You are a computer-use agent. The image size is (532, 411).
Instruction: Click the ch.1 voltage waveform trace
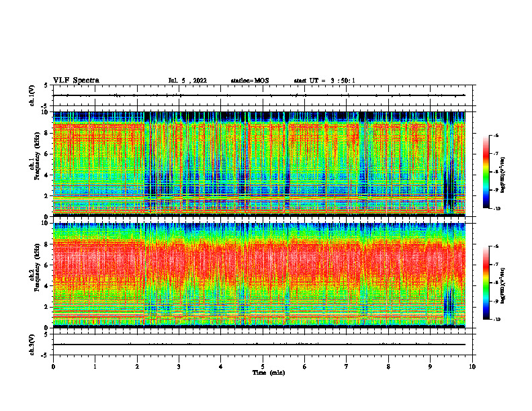tap(259, 95)
